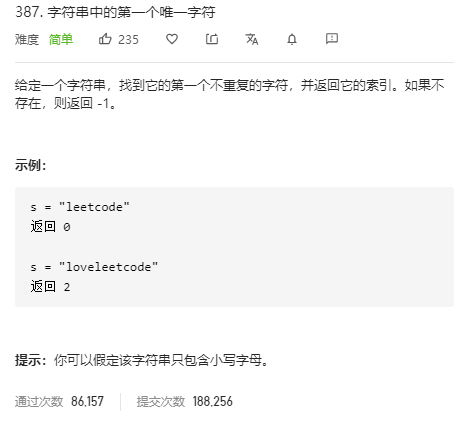This screenshot has height=422, width=460.
Task: Like the problem with thumbs-up icon
Action: [105, 39]
